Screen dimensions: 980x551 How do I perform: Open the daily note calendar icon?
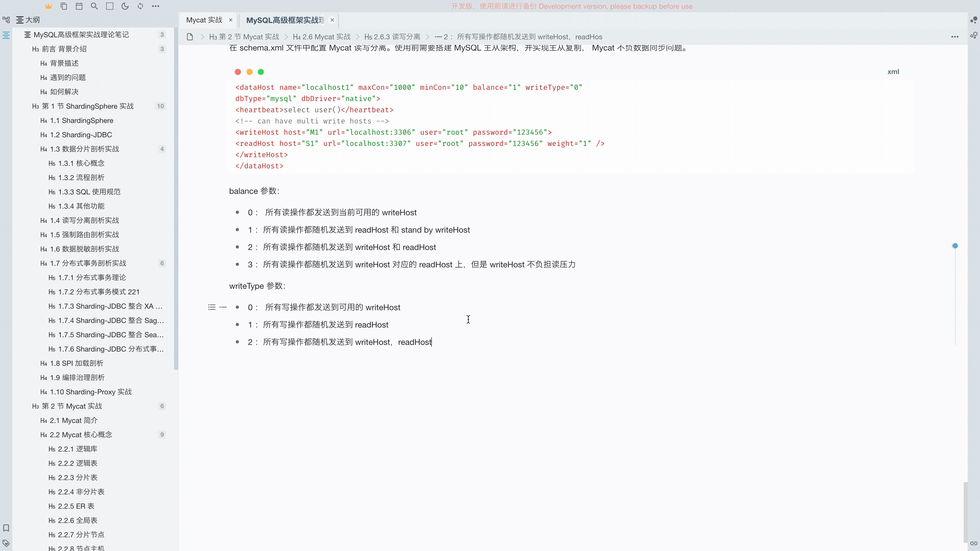point(79,6)
